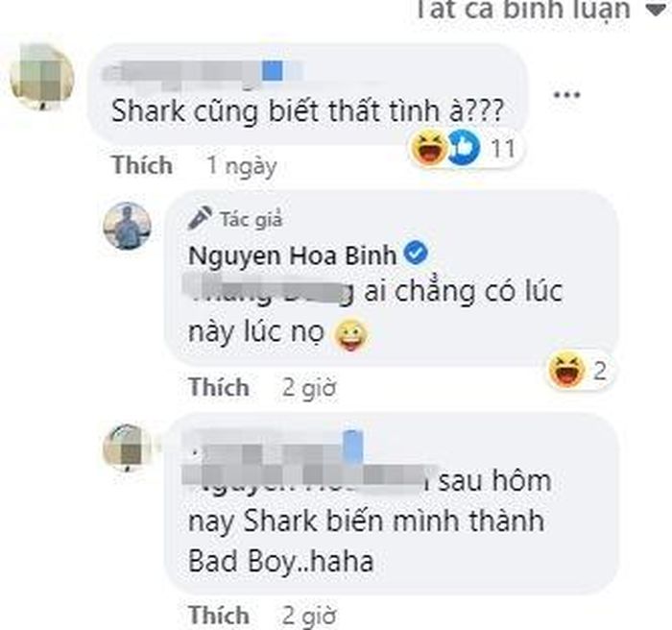Open Nguyen Hoa Binh's avatar picture
This screenshot has width=672, height=630.
click(x=128, y=226)
